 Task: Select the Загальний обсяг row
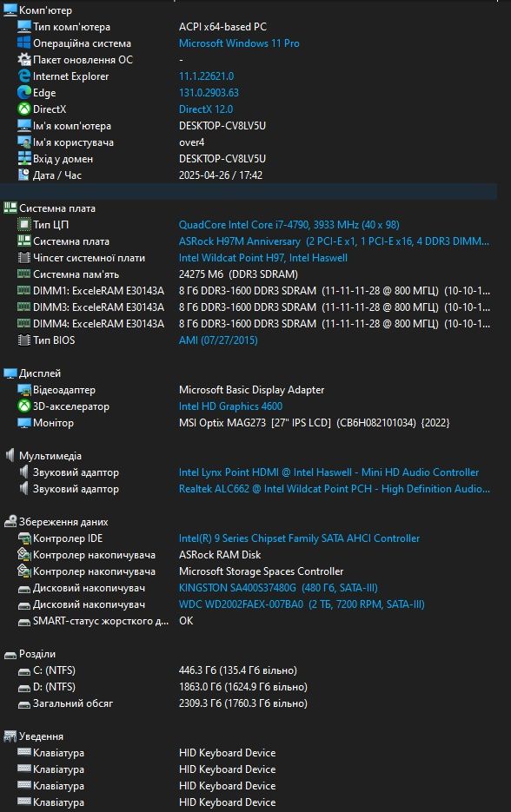click(249, 703)
